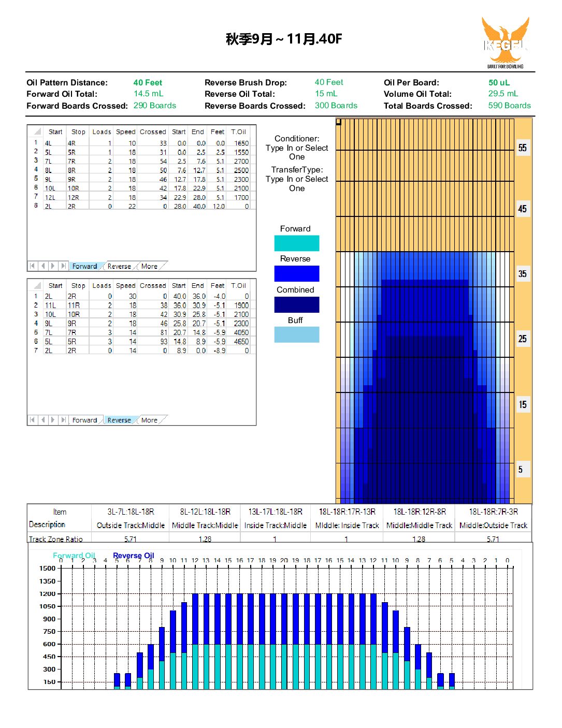Click the Buff light blue swatch
Image resolution: width=562 pixels, height=728 pixels.
(x=297, y=334)
